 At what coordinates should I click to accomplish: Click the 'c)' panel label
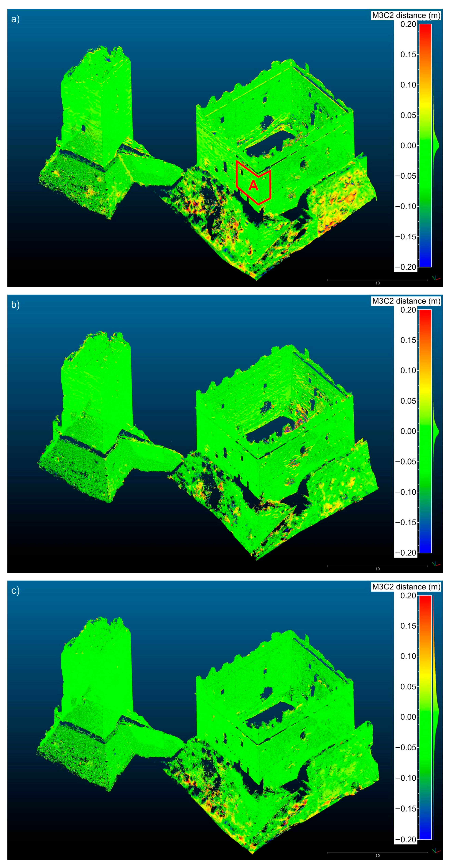click(x=16, y=591)
